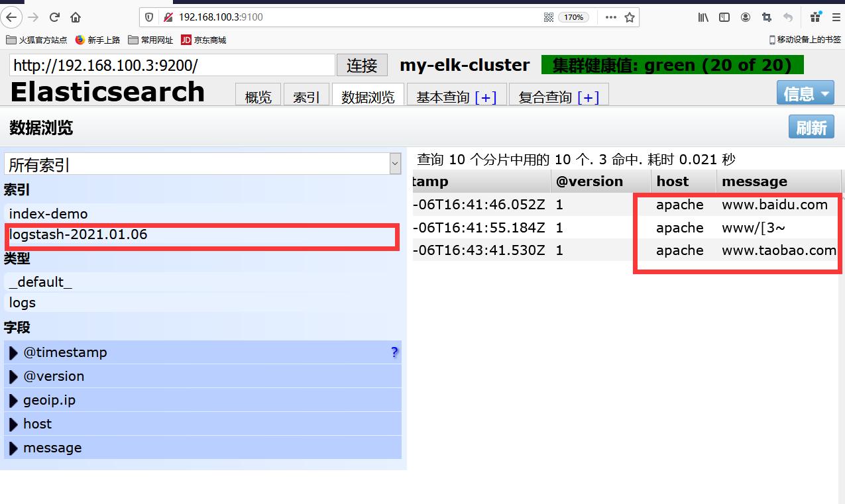
Task: Click the shield tracking protection icon
Action: coord(149,17)
